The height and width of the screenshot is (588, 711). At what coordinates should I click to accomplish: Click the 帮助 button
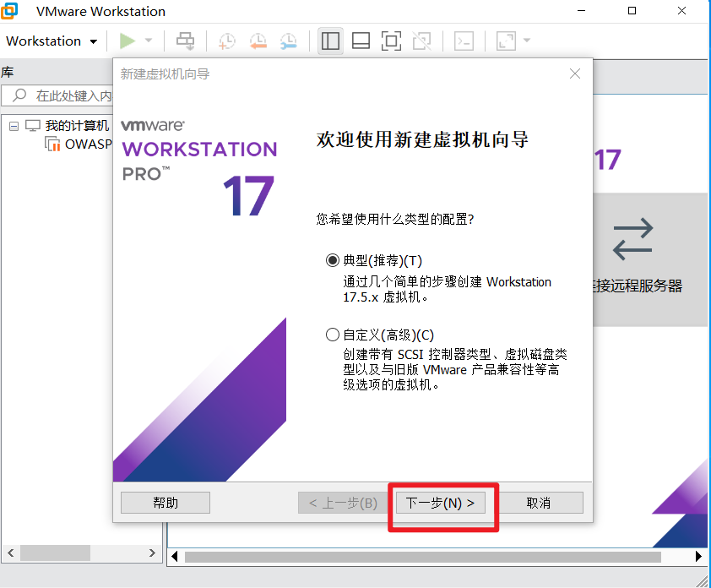[x=166, y=503]
